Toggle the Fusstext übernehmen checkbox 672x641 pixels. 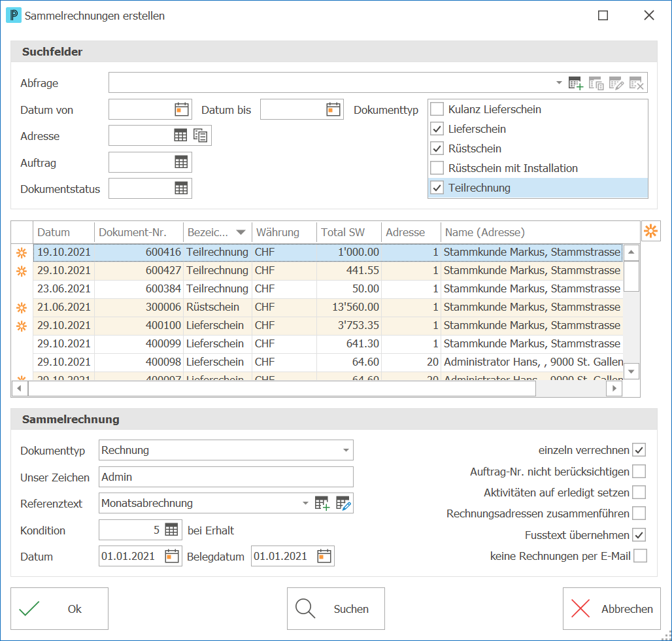coord(639,534)
